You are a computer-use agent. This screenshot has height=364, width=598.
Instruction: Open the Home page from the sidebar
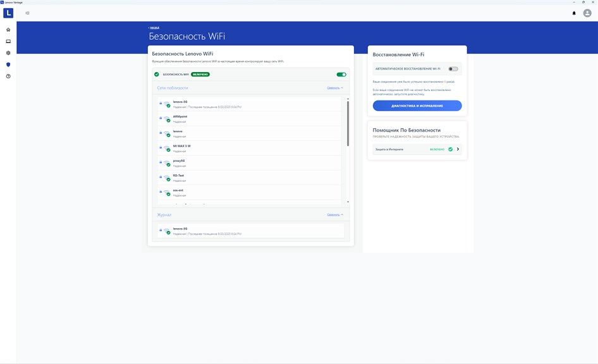[8, 30]
